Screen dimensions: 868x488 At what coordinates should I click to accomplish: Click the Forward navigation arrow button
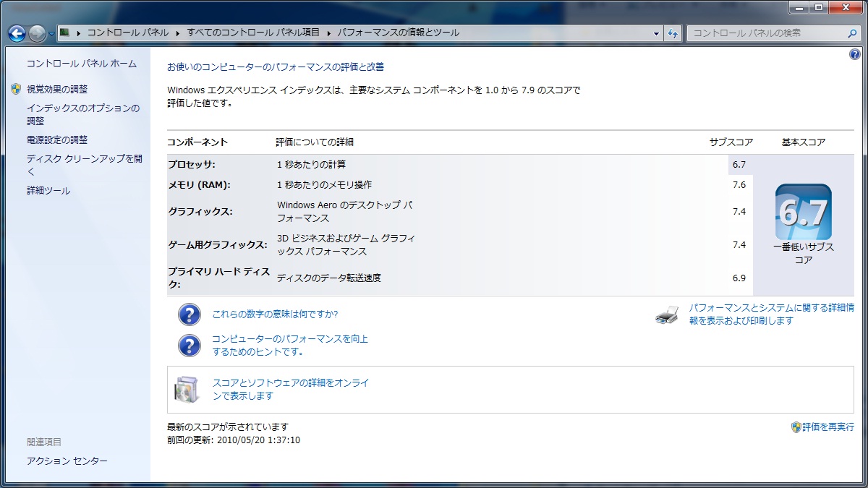pyautogui.click(x=38, y=33)
